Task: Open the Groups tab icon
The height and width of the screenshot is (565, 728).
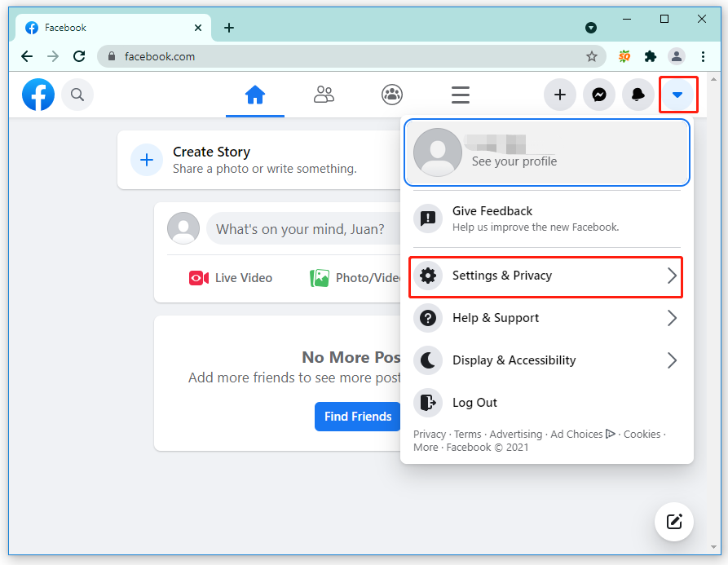Action: tap(392, 95)
